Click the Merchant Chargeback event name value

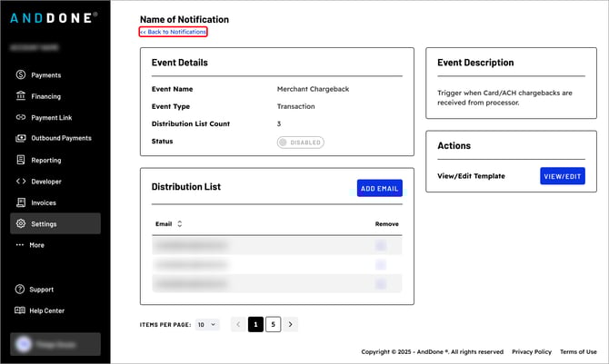click(313, 89)
